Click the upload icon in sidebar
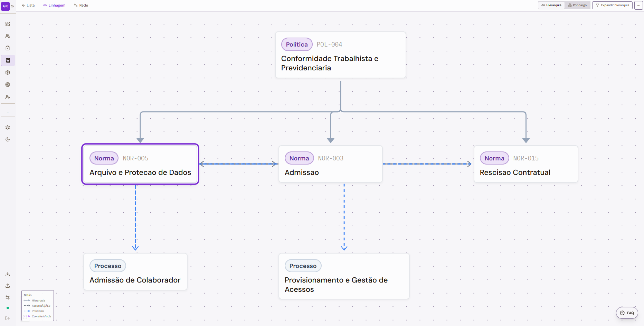Viewport: 644px width, 326px height. [8, 286]
